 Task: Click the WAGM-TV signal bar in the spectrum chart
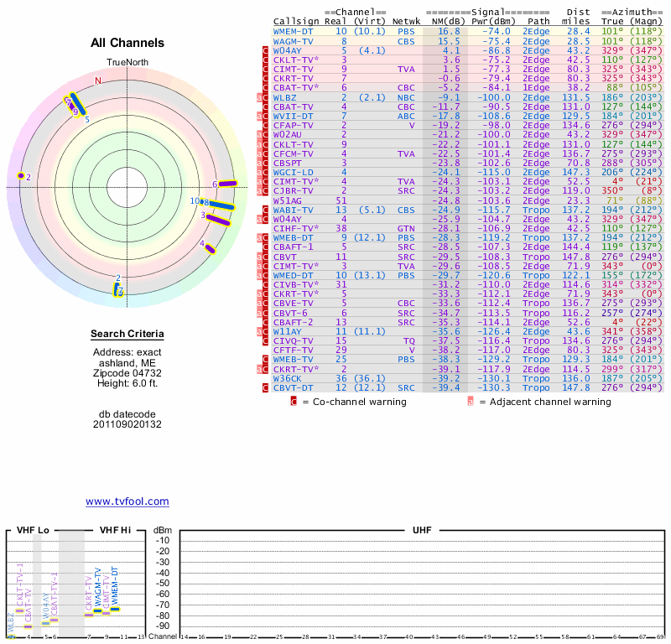click(x=97, y=611)
